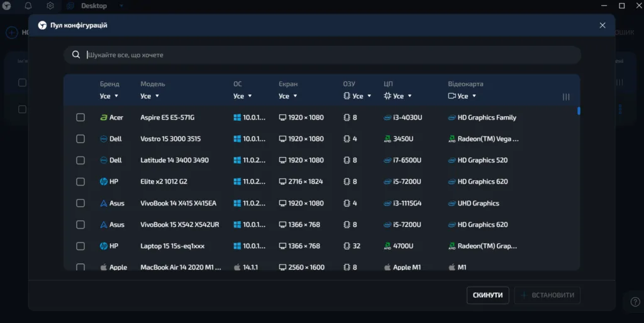644x323 pixels.
Task: Click the blue table scrollbar thumb
Action: point(579,111)
